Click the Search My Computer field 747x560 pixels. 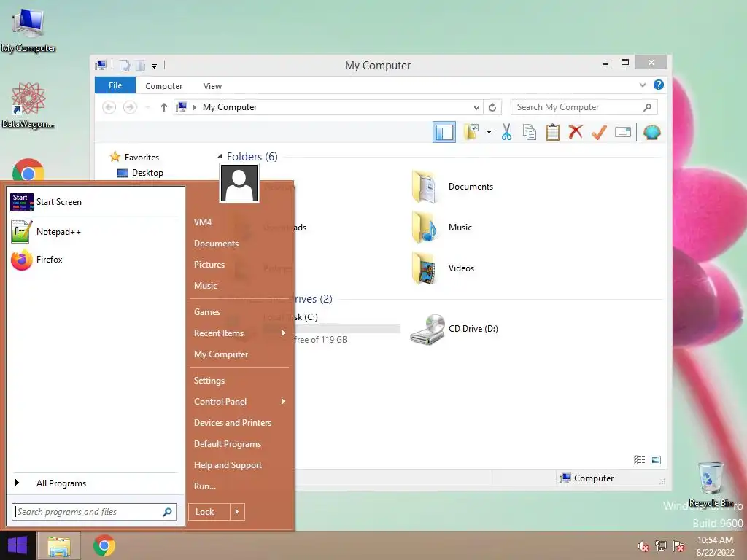point(584,107)
